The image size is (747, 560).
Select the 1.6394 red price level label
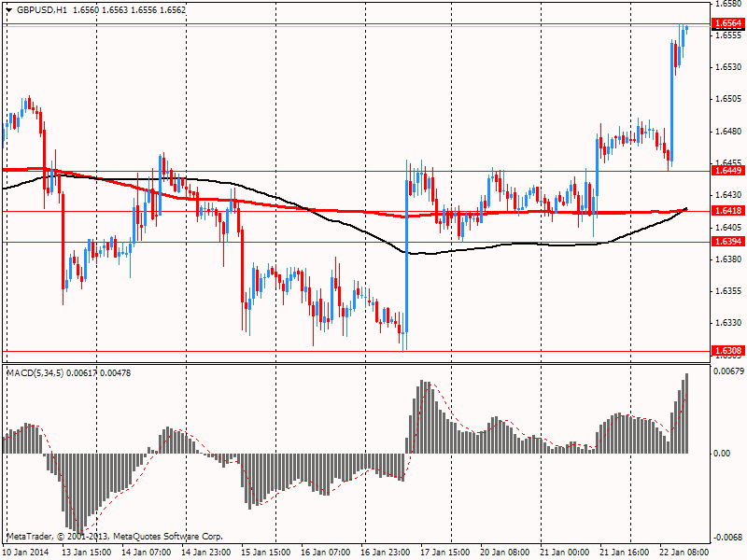point(727,242)
